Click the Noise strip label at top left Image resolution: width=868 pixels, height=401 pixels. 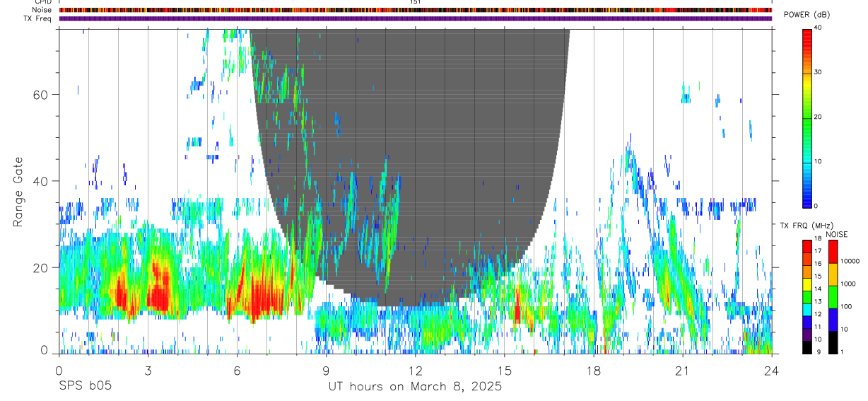(42, 10)
